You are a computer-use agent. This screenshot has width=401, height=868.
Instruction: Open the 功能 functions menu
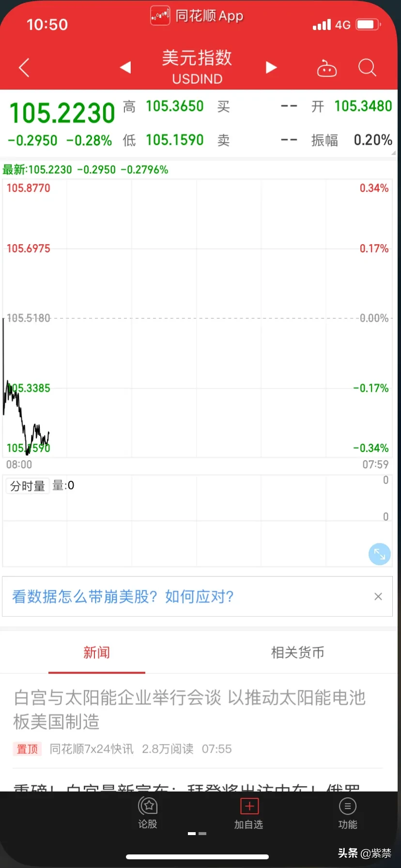[347, 812]
